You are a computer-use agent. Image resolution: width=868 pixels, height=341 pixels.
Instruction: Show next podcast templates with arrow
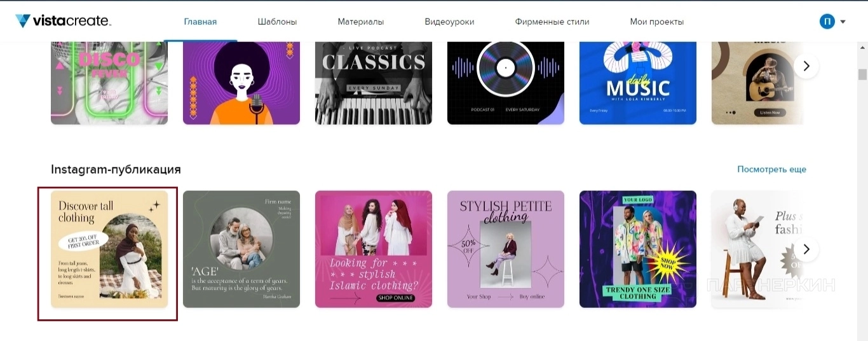(x=806, y=66)
